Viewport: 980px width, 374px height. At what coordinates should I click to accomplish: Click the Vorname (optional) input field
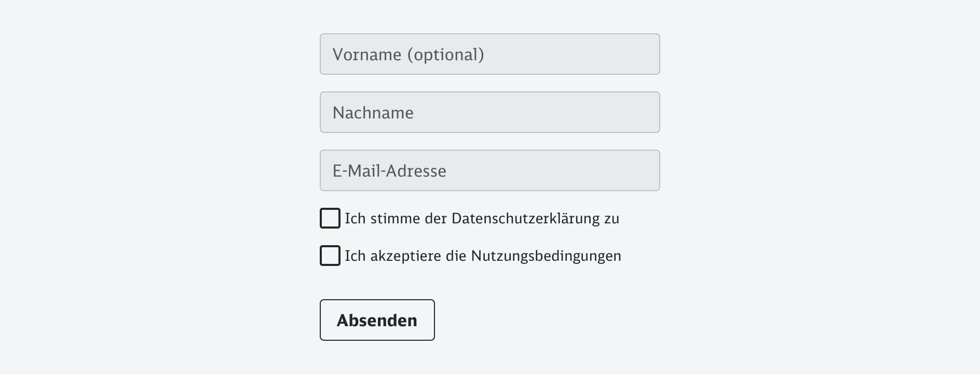point(489,54)
